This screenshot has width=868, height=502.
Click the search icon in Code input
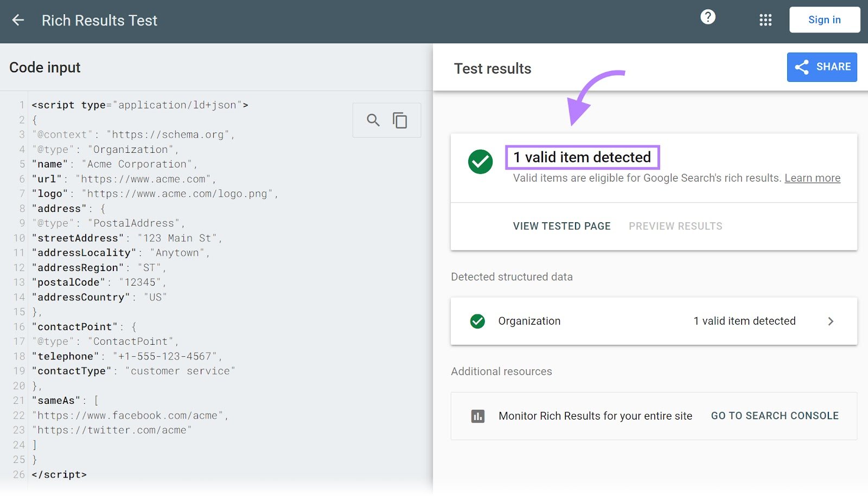pos(373,120)
